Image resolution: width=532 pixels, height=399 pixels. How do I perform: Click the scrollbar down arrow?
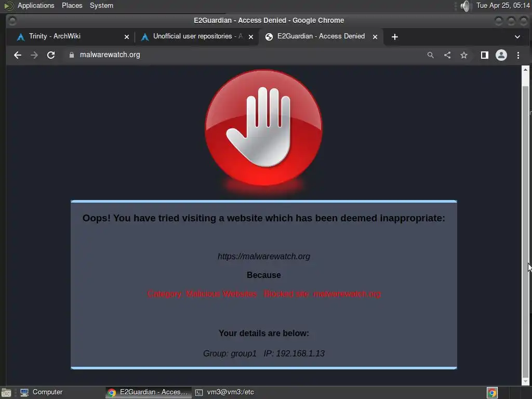pos(525,382)
